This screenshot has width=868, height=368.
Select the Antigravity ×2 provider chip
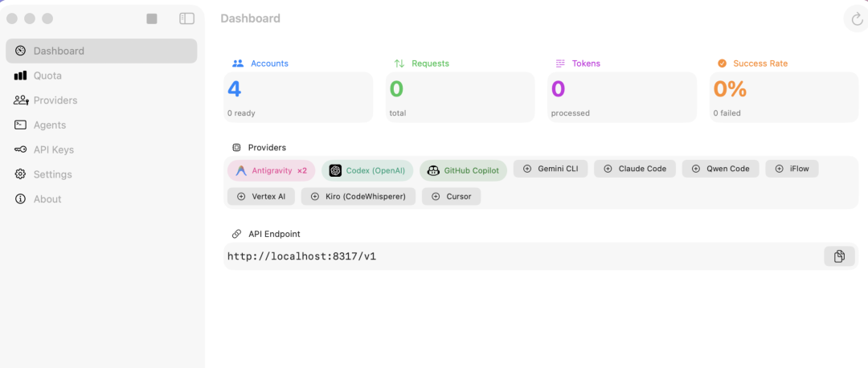tap(272, 170)
